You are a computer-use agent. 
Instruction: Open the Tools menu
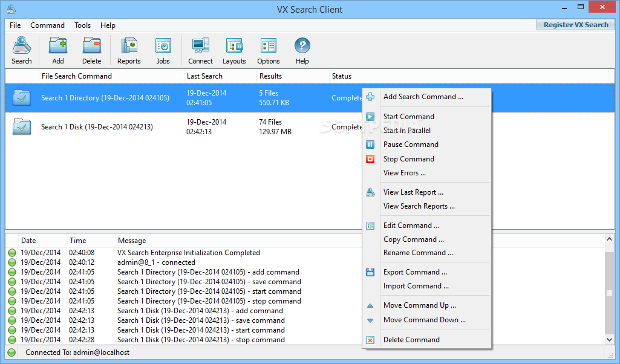83,25
